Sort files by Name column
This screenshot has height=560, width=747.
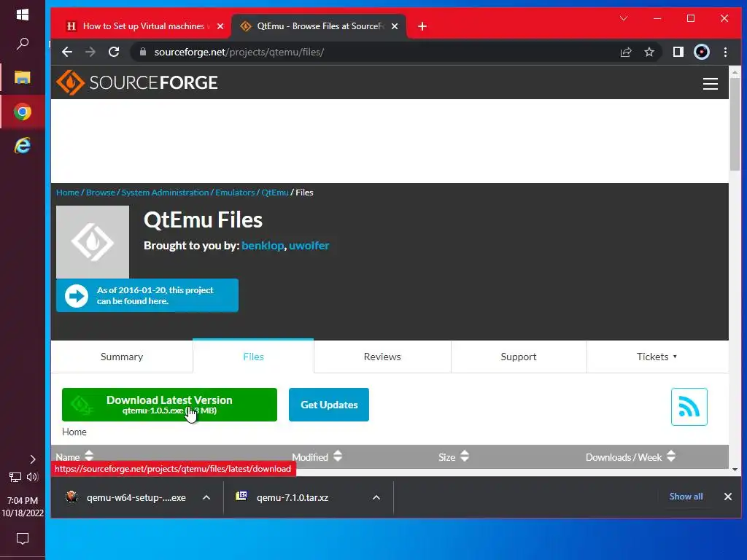[75, 457]
